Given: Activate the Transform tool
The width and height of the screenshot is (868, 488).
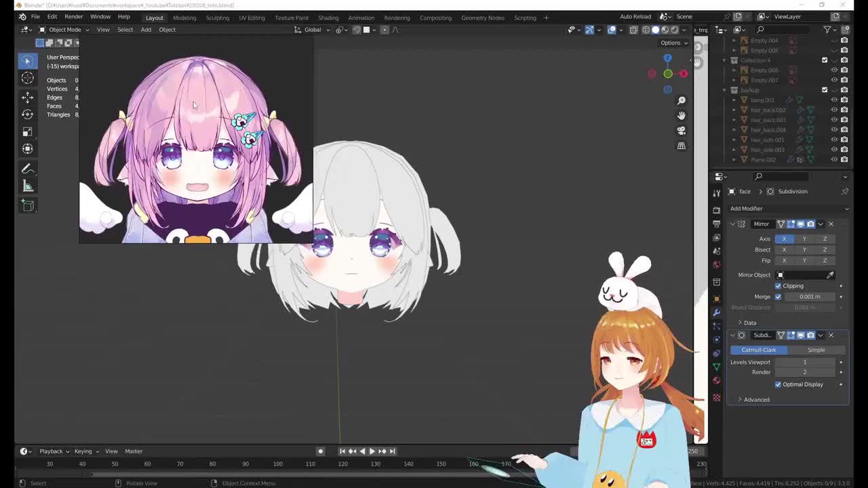Looking at the screenshot, I should click(27, 148).
